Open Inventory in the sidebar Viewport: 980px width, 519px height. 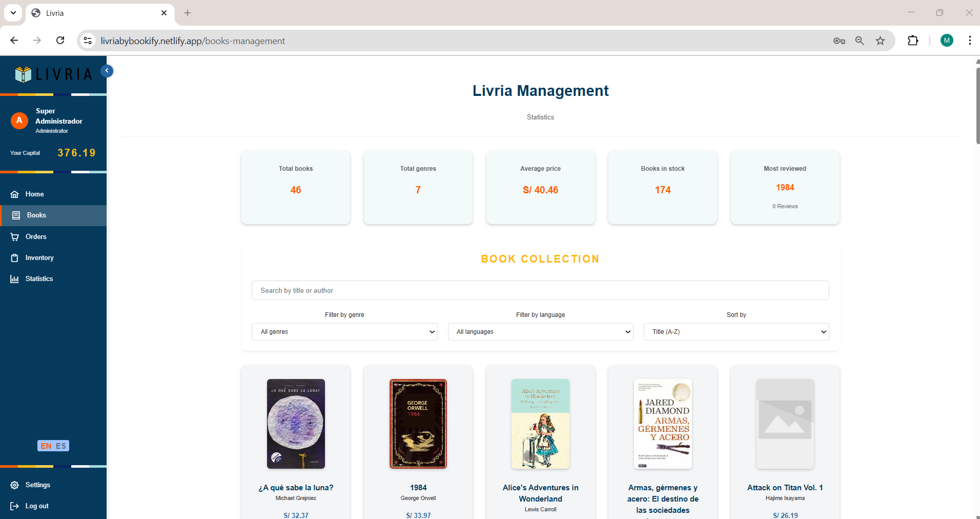click(x=53, y=257)
